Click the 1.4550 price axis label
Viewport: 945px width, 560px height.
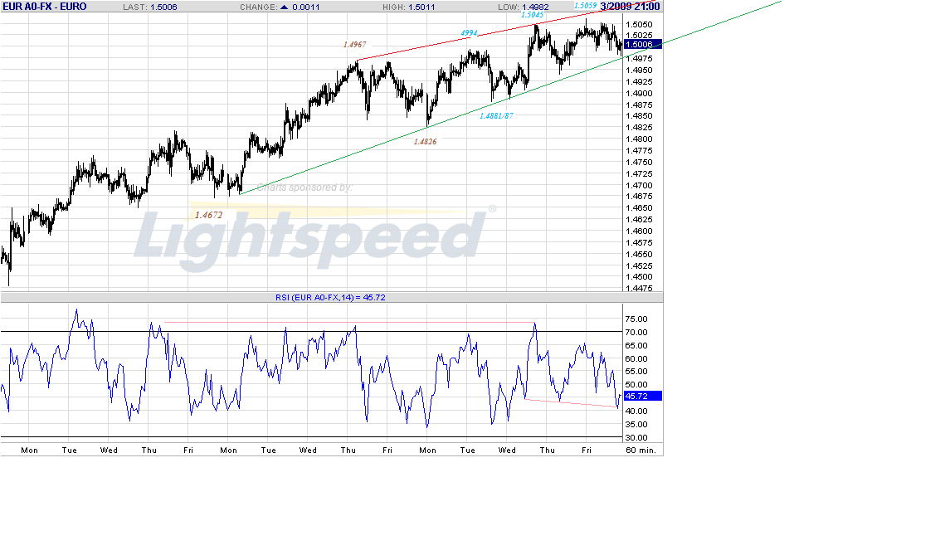(x=639, y=255)
